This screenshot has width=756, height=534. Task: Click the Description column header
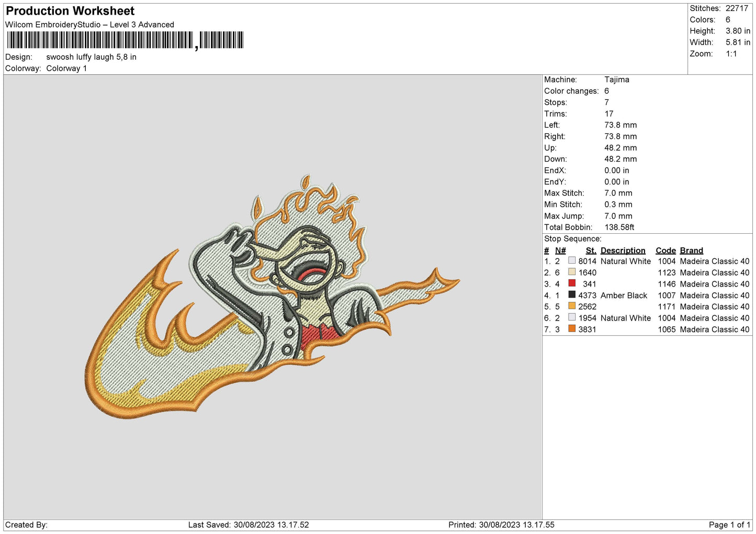pyautogui.click(x=623, y=251)
